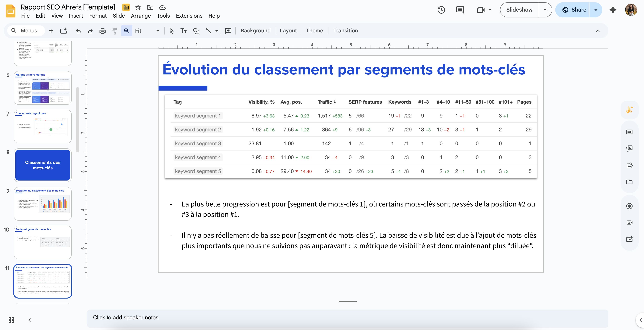Screen dimensions: 644x330
Task: Apply formatting with the Paint format tool
Action: (114, 30)
